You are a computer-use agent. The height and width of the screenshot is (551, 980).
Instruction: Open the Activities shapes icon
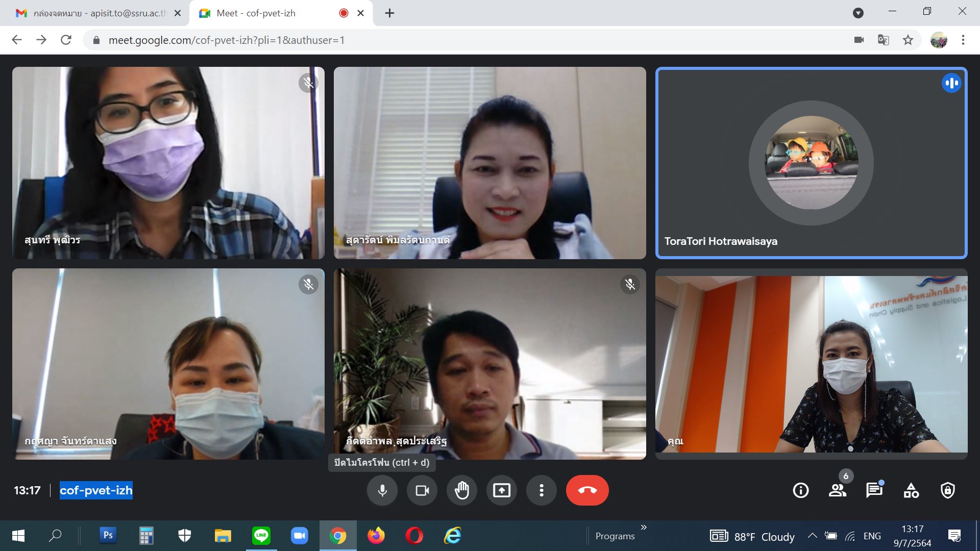pyautogui.click(x=911, y=490)
